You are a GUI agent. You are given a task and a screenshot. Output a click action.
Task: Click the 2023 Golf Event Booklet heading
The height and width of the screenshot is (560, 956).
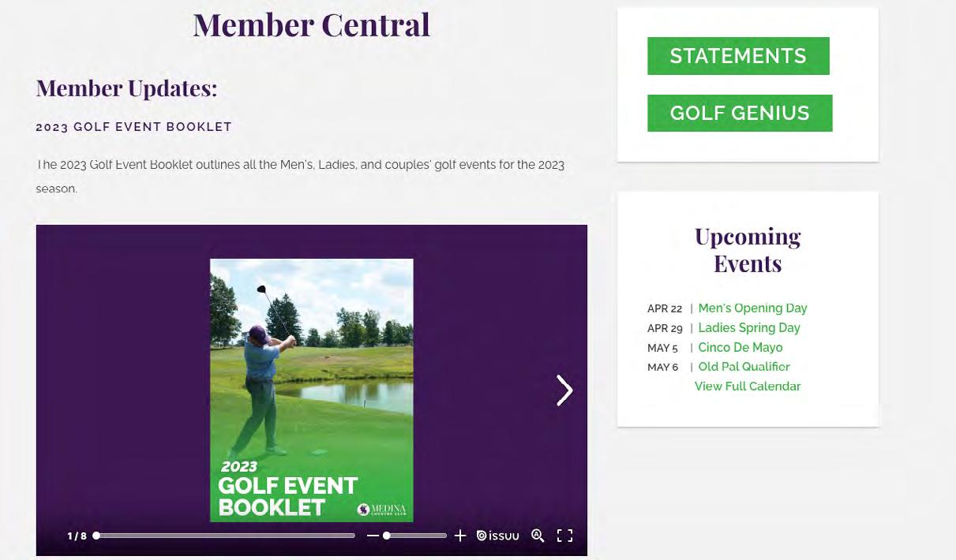point(134,127)
